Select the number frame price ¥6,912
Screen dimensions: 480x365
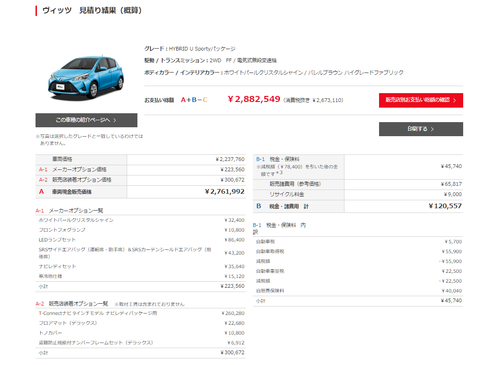tap(236, 343)
